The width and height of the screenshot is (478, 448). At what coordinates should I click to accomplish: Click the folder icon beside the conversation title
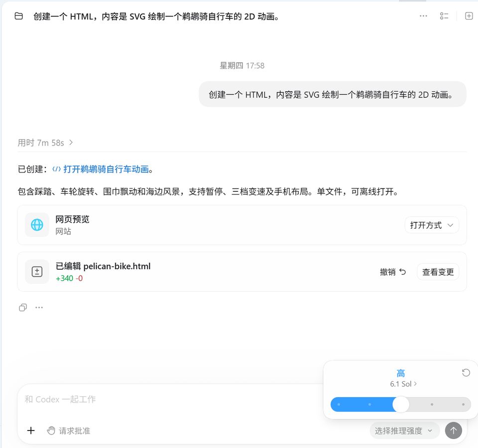coord(18,16)
